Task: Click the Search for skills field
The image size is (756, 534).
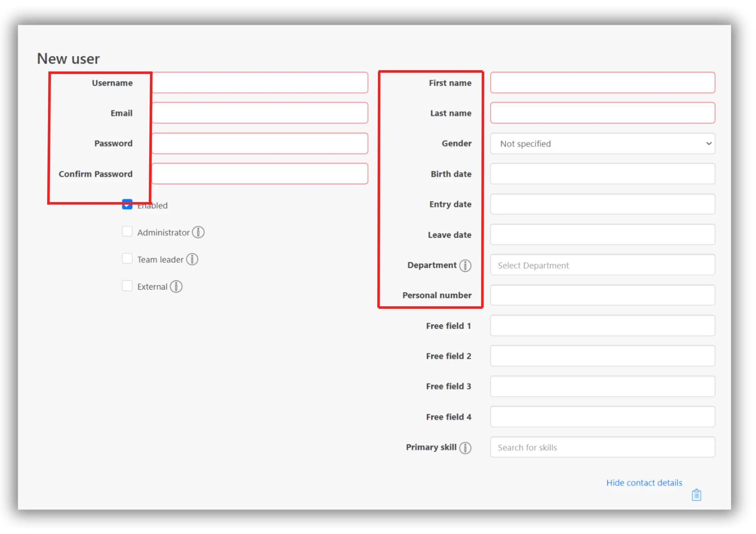Action: click(602, 447)
